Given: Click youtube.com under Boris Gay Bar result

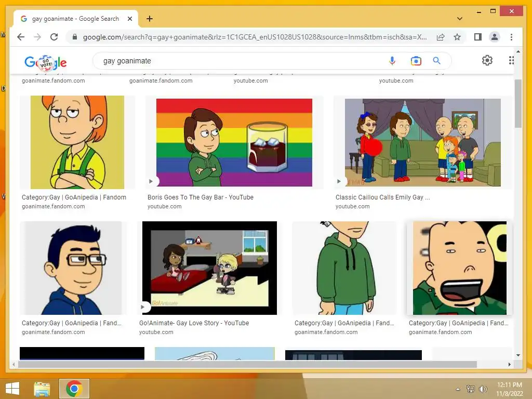Looking at the screenshot, I should click(x=165, y=206).
